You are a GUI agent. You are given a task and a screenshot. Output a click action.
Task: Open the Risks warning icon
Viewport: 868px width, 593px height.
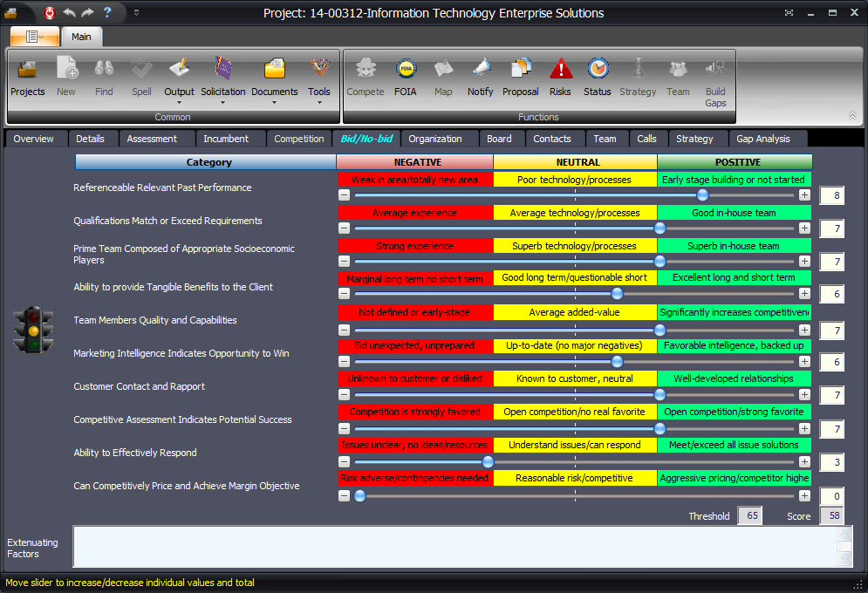click(560, 76)
